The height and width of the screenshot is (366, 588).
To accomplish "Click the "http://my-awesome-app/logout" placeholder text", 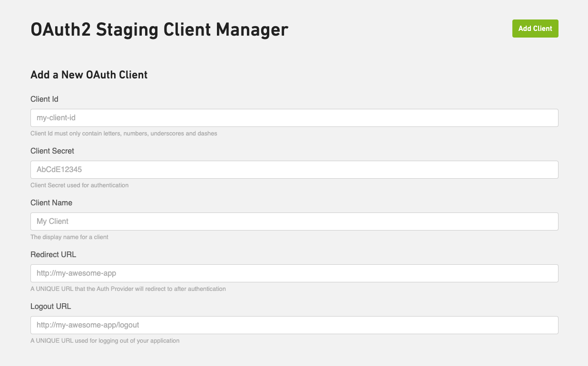I will pos(88,325).
